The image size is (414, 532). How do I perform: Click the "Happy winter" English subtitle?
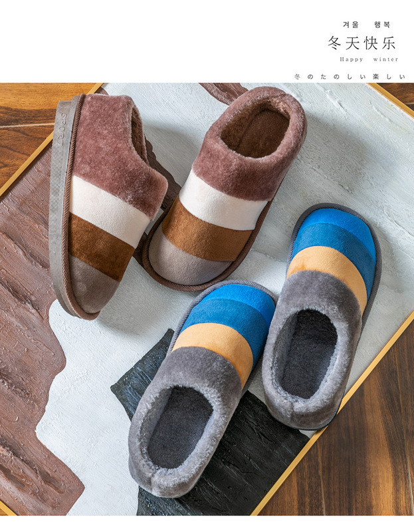(x=363, y=59)
